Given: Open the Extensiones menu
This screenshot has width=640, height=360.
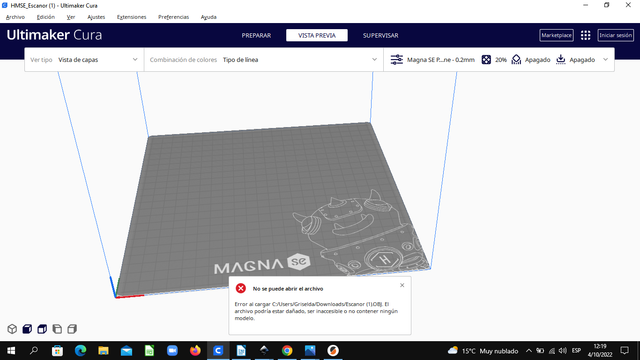Looking at the screenshot, I should pos(131,17).
